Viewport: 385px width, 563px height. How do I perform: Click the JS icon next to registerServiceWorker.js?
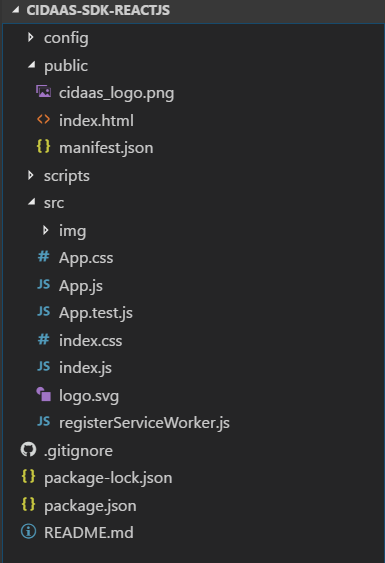pyautogui.click(x=43, y=422)
